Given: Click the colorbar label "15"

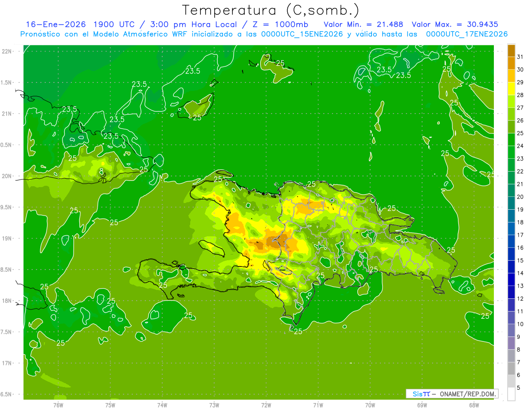Looking at the screenshot, I should coord(520,260).
